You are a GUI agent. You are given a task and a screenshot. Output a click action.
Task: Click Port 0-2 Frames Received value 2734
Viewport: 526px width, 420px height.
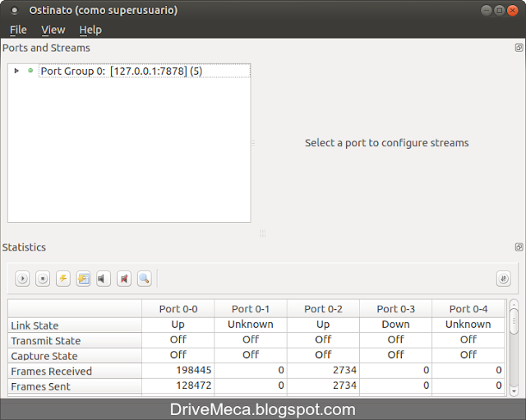coord(323,370)
